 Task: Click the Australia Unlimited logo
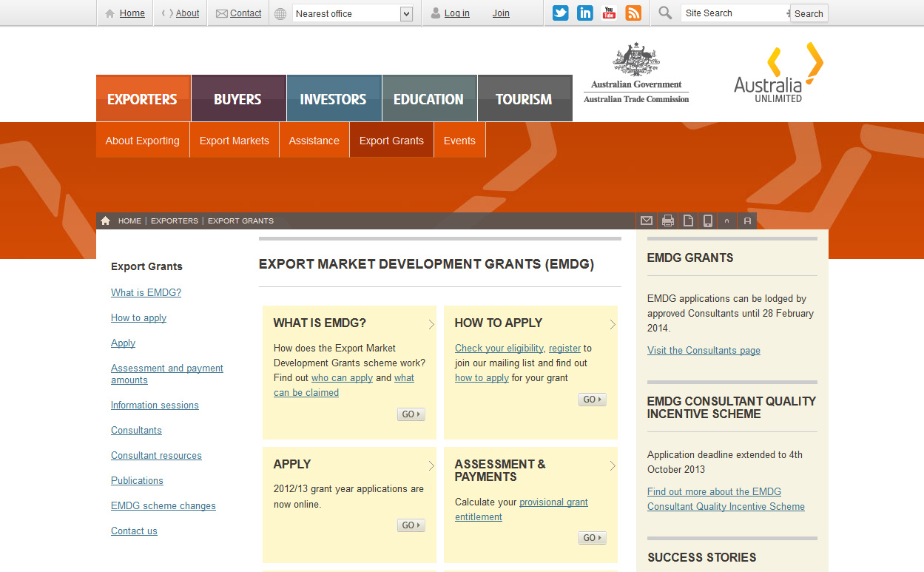778,73
